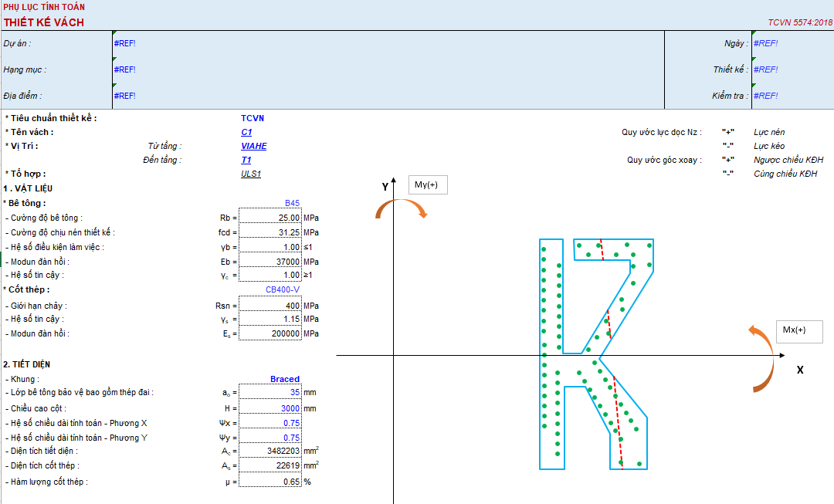Image resolution: width=834 pixels, height=504 pixels.
Task: Select the Rb value cell 25.00
Action: pyautogui.click(x=270, y=218)
